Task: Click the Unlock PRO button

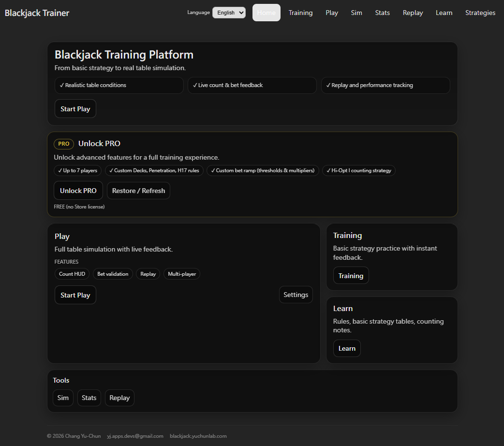Action: point(78,191)
